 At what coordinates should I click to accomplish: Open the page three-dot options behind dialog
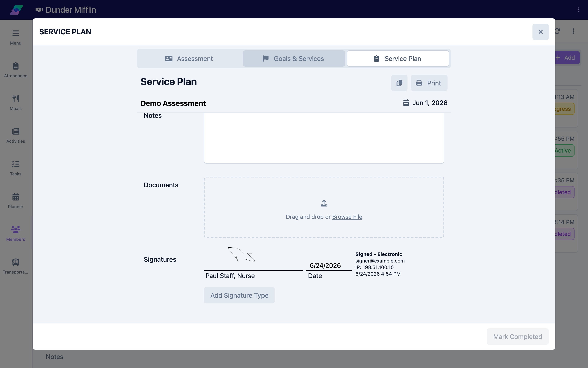573,31
